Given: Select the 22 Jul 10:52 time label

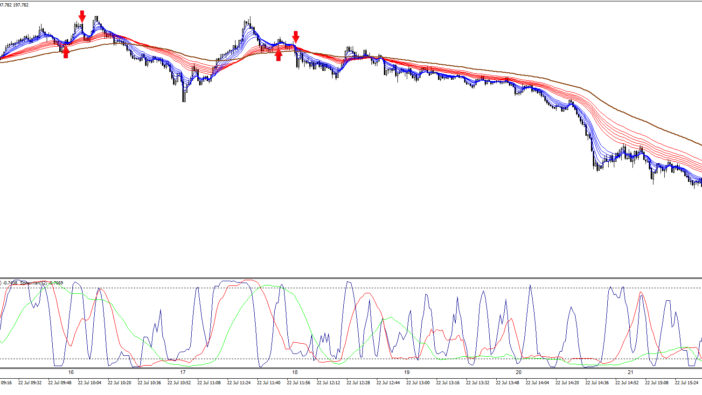Looking at the screenshot, I should 180,383.
